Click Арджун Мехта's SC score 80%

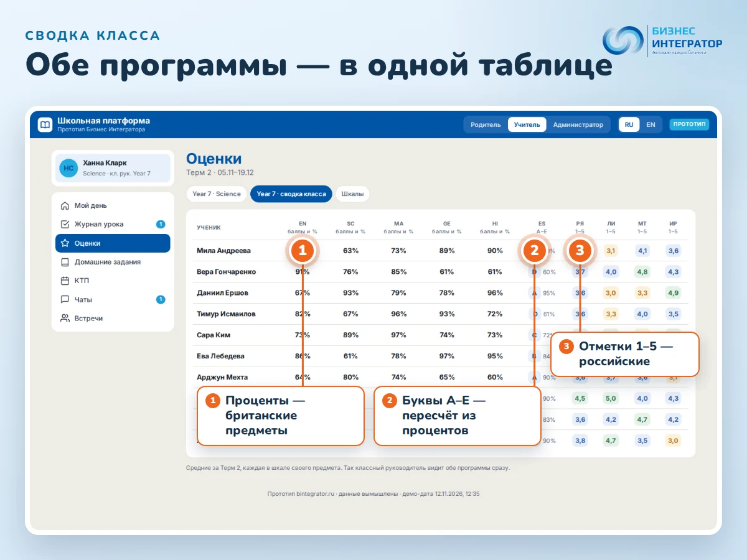click(x=350, y=378)
